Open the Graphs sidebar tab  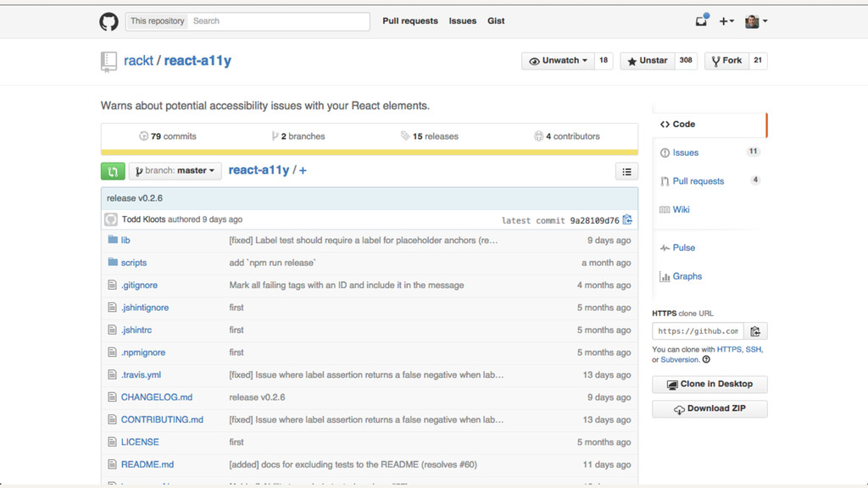[x=709, y=276]
